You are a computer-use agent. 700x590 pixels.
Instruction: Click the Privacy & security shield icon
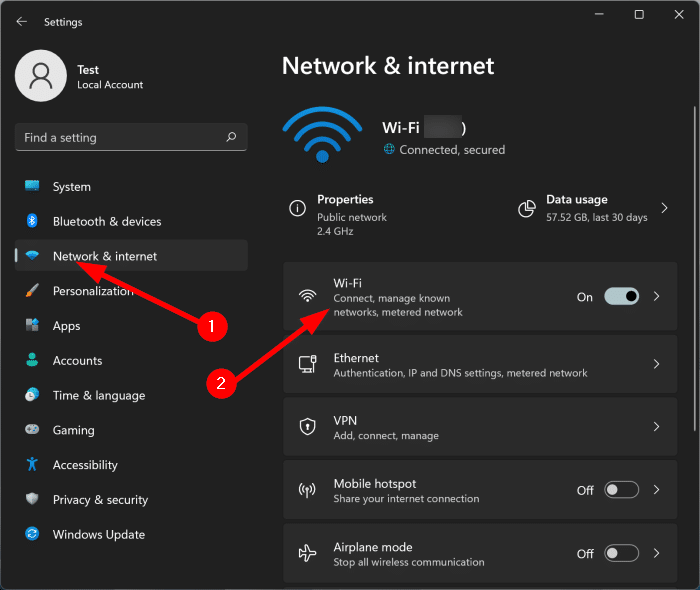tap(32, 499)
